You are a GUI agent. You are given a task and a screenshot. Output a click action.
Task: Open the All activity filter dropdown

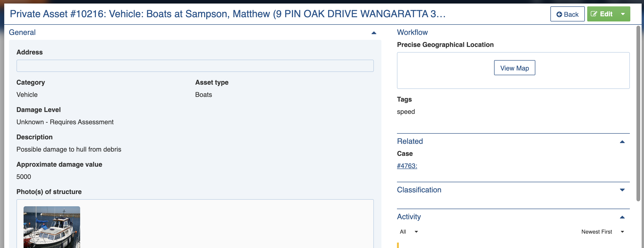click(x=409, y=232)
